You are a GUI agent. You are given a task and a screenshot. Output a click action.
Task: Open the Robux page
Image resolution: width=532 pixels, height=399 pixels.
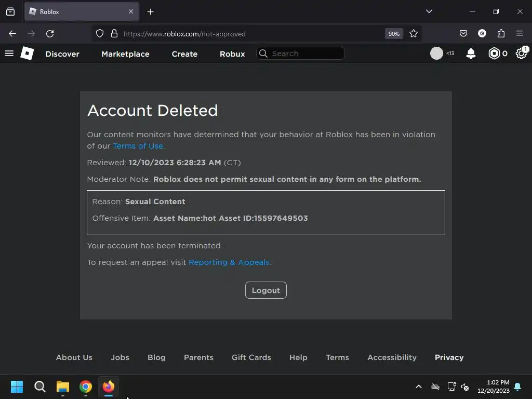[x=232, y=54]
